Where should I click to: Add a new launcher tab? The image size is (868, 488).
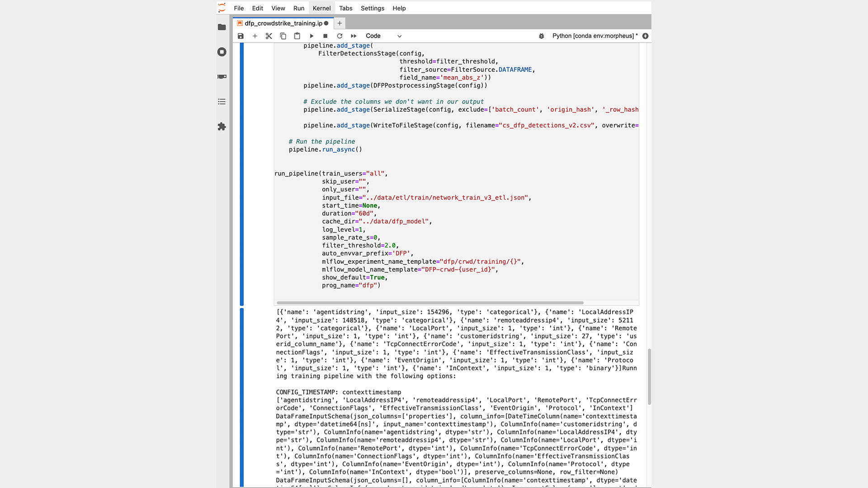(340, 23)
